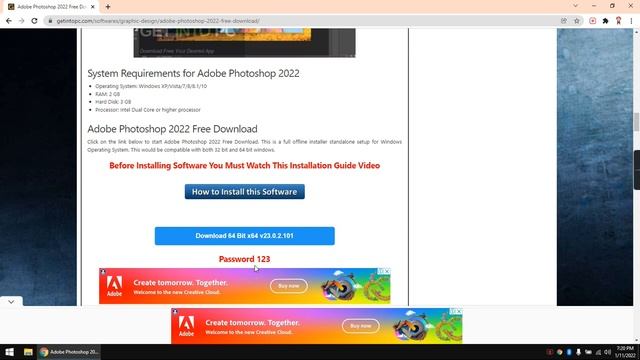Click the share page icon in address bar
This screenshot has width=640, height=360.
pos(564,21)
